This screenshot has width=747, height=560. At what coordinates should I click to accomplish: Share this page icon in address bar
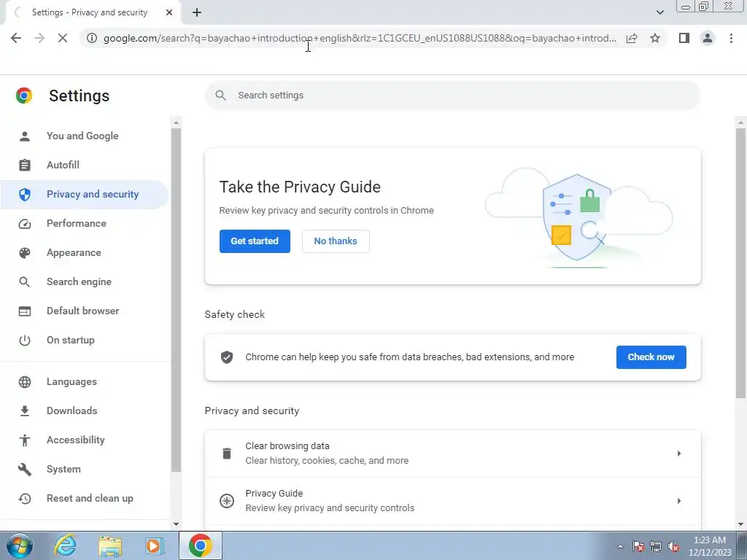point(632,38)
